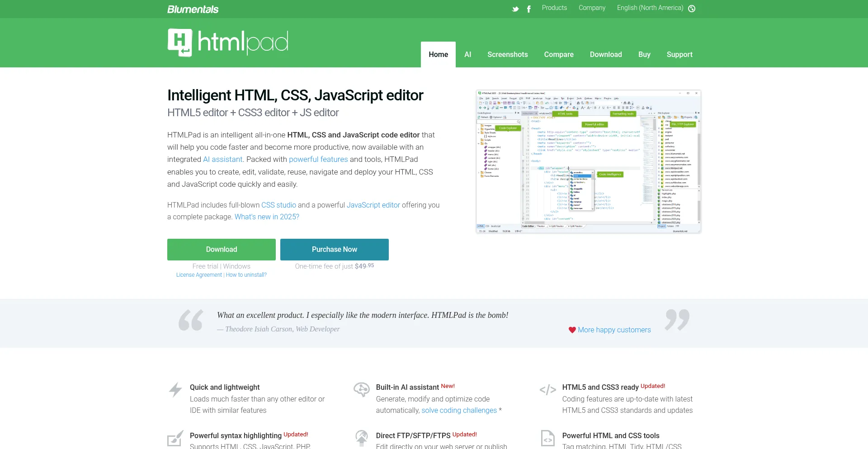Open English (North America) language selector

(650, 8)
